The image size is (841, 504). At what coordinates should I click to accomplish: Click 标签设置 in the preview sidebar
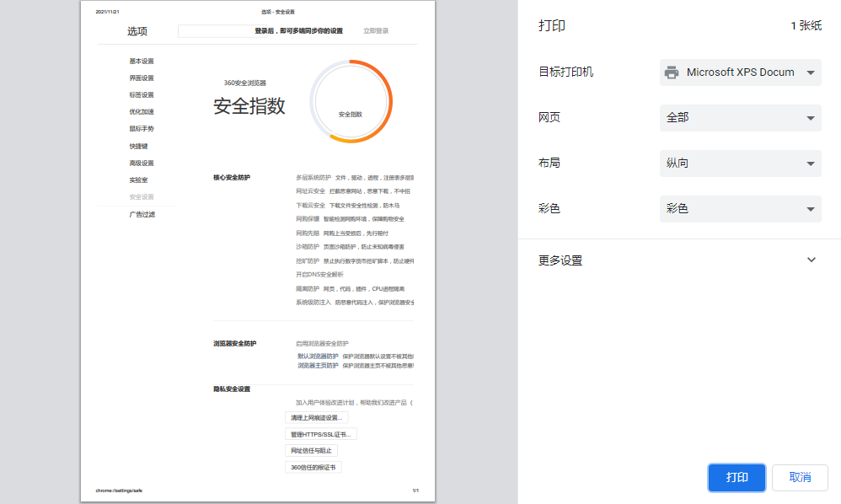142,95
